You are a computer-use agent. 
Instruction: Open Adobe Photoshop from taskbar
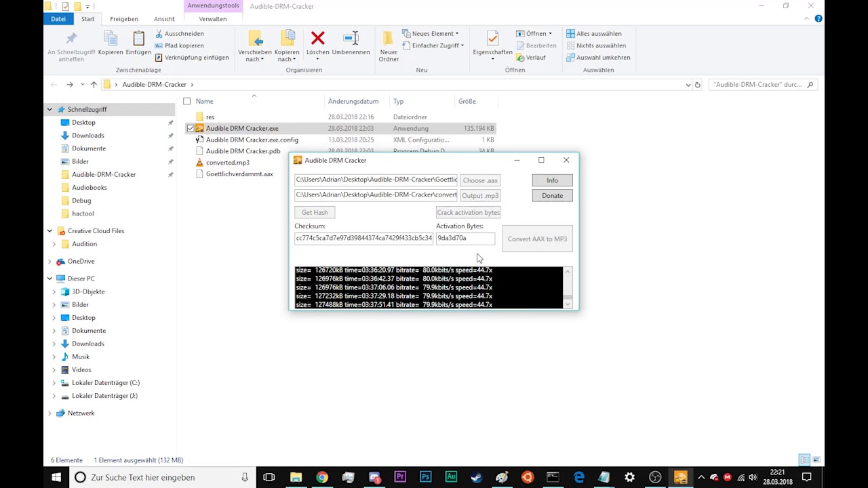point(425,477)
